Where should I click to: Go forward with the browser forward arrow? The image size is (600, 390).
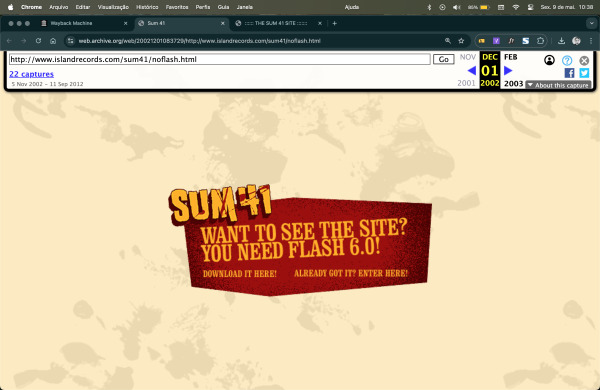coord(24,41)
